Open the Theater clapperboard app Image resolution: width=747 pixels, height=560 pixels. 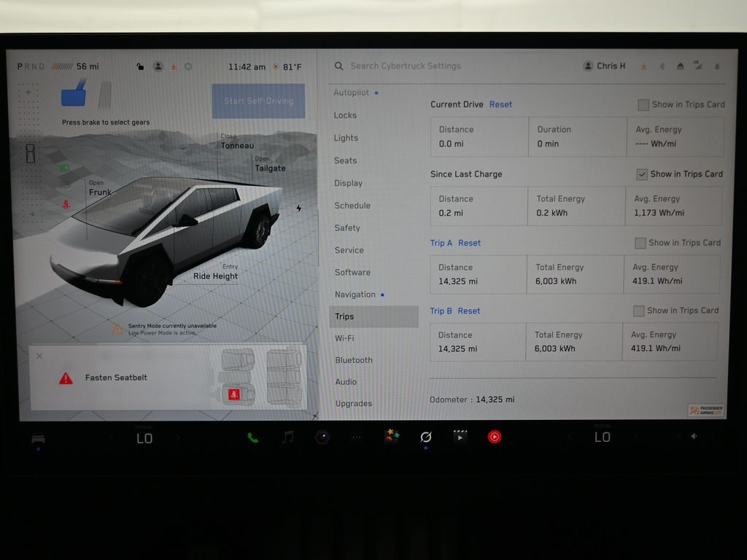(460, 437)
